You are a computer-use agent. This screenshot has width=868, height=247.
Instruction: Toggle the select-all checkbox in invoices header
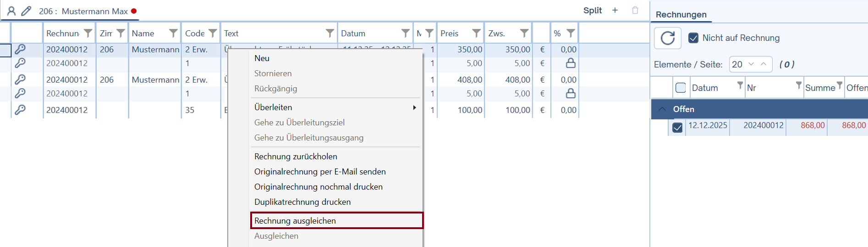click(x=681, y=88)
